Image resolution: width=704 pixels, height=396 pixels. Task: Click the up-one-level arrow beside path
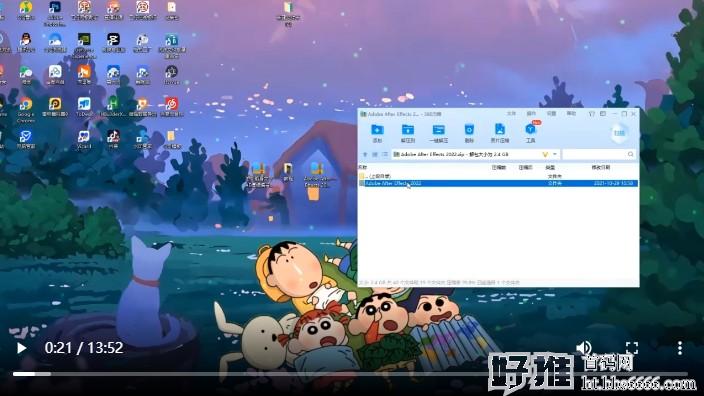(365, 154)
